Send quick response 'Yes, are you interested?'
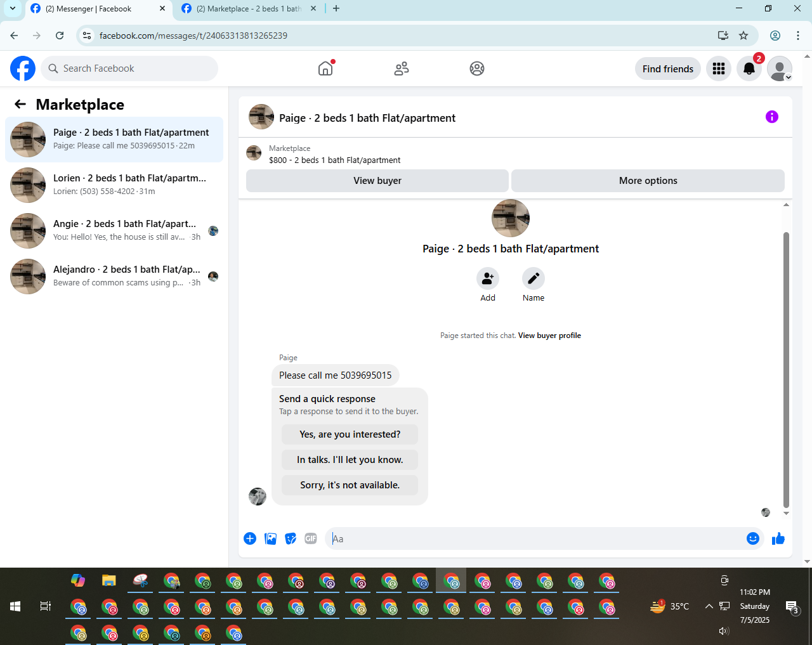 [350, 434]
